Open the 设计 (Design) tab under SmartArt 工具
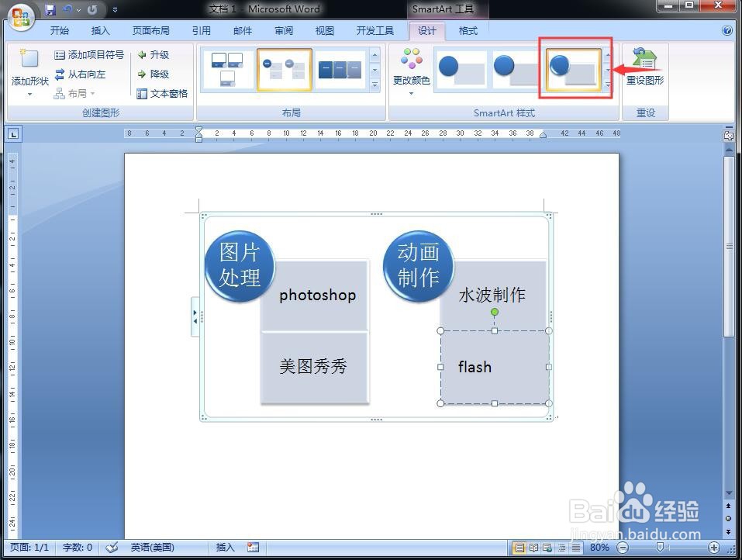 (x=427, y=31)
